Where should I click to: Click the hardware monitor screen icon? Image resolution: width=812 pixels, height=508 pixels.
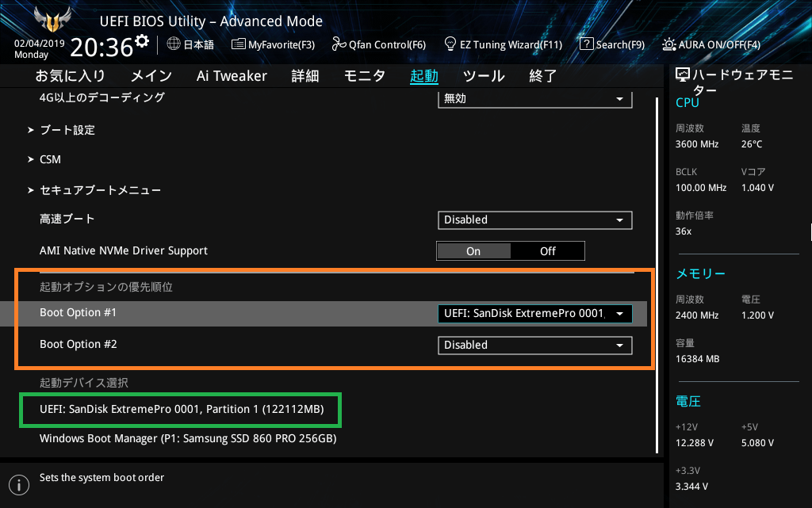[x=683, y=75]
